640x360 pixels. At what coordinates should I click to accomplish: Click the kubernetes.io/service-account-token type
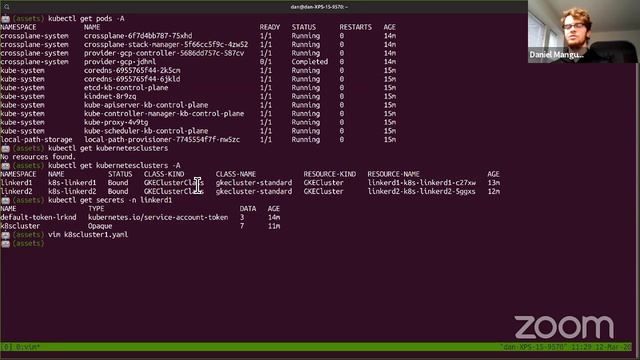tap(158, 218)
